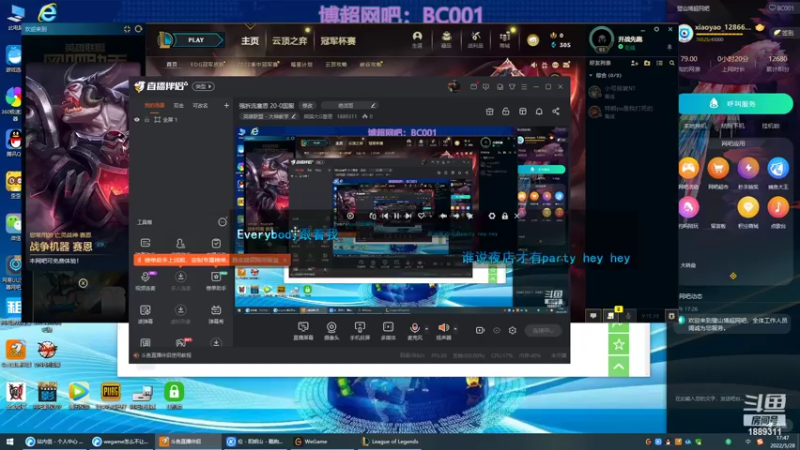Viewport: 800px width, 450px height.
Task: Click the start streaming button
Action: pyautogui.click(x=543, y=331)
